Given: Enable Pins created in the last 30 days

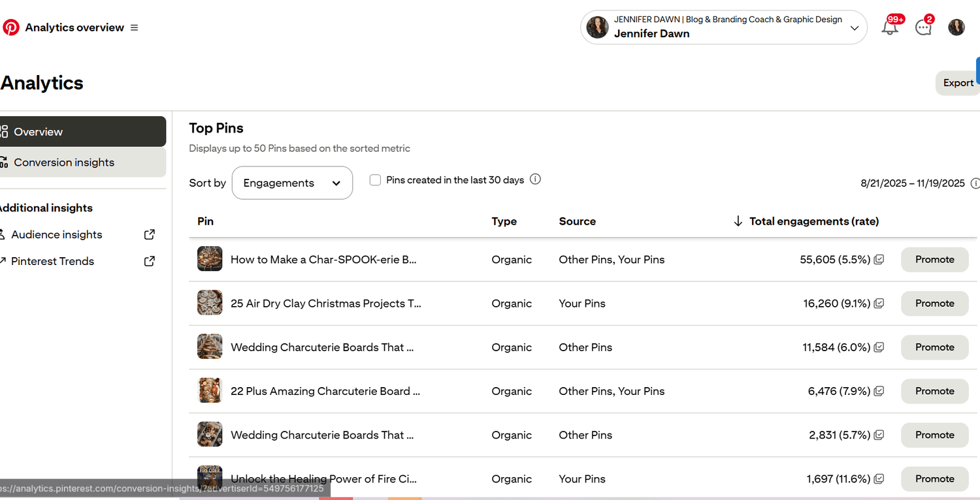Looking at the screenshot, I should coord(376,180).
